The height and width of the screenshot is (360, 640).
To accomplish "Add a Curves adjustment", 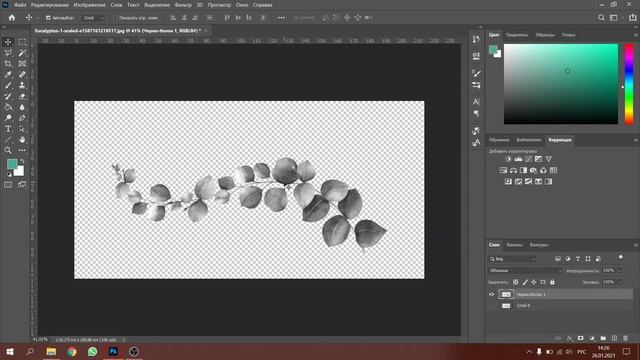I will point(529,159).
